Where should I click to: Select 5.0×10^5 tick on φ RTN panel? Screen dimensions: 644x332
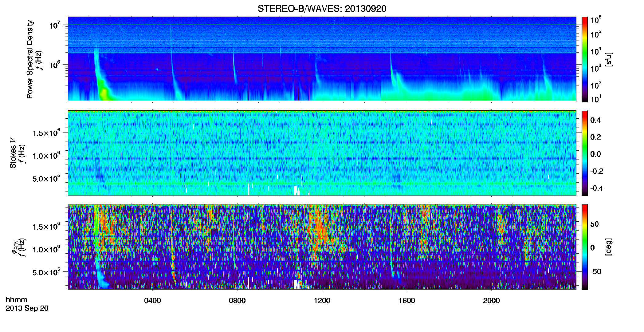[46, 272]
